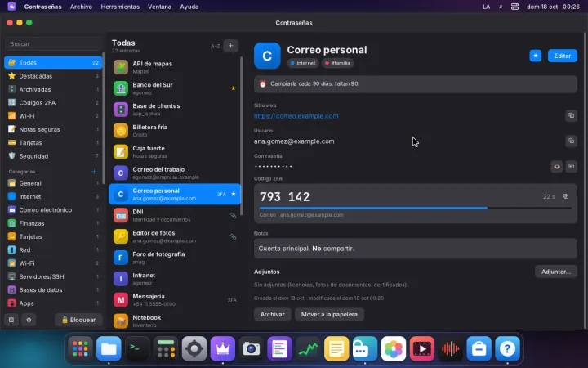Select the Red category

pyautogui.click(x=53, y=249)
